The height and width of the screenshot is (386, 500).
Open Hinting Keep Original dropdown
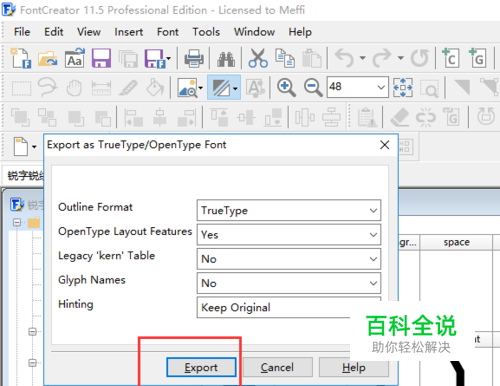click(x=289, y=307)
